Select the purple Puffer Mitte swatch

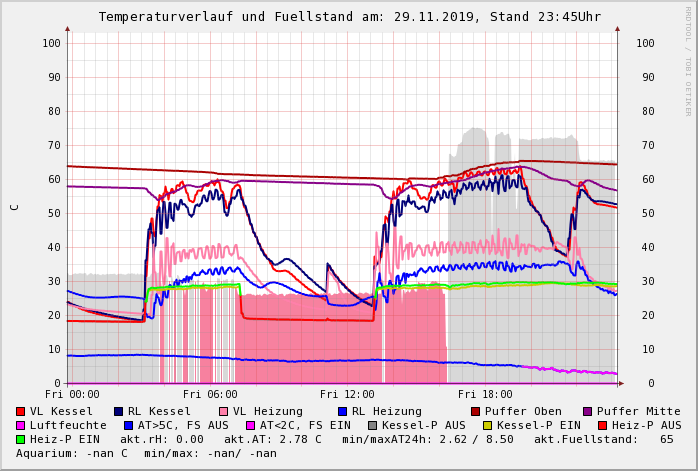point(587,411)
